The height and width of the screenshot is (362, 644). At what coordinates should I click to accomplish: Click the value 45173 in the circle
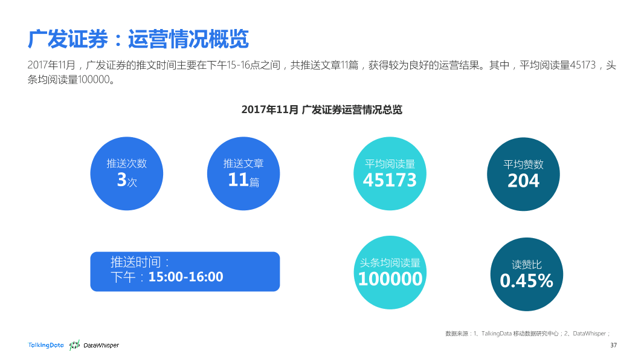pos(390,180)
